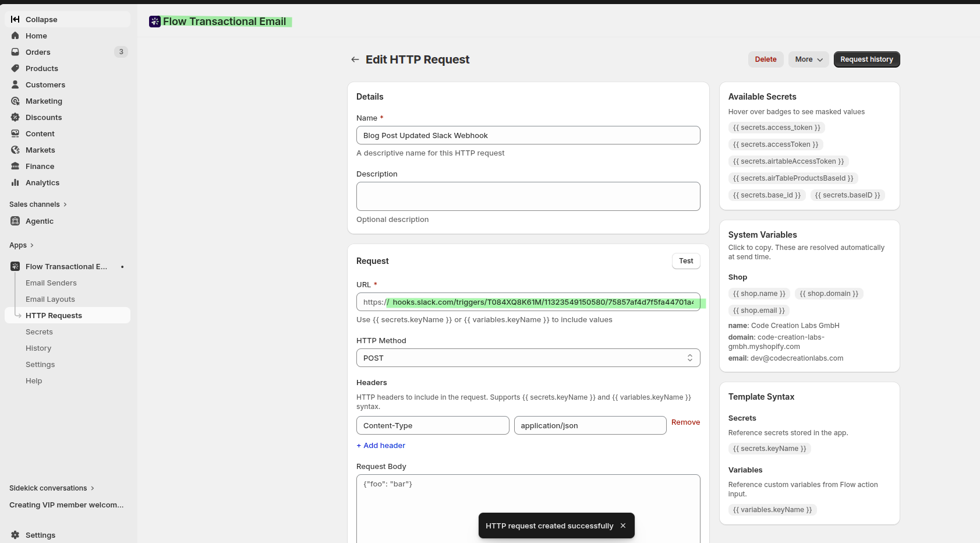Click the Orders count badge showing 3
Screen dimensions: 980x543
(121, 52)
